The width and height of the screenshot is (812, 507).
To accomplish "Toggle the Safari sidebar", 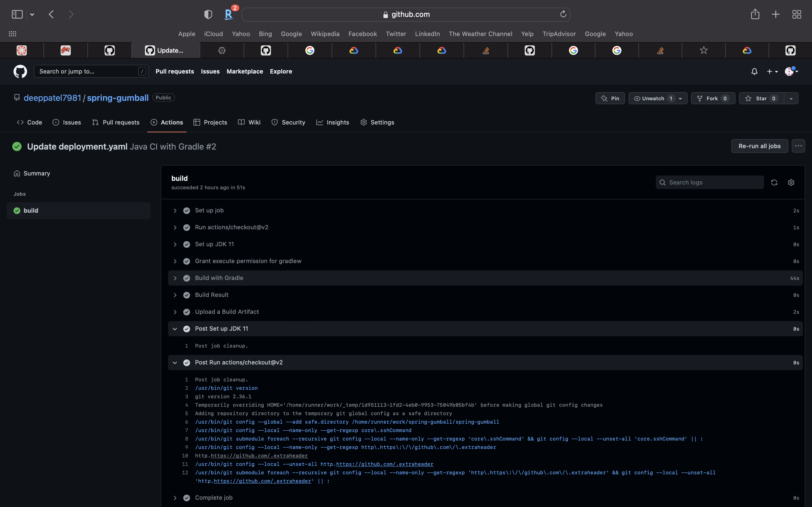I will point(17,14).
